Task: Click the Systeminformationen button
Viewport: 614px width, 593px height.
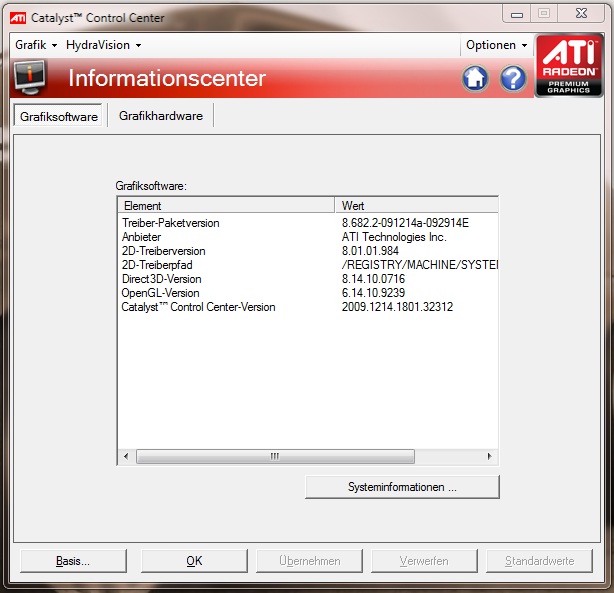Action: pos(402,487)
